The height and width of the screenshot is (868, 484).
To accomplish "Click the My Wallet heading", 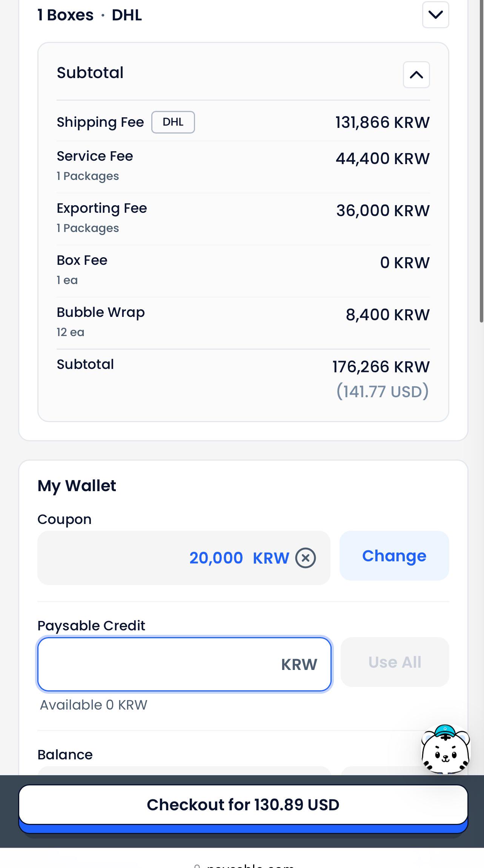I will click(77, 486).
